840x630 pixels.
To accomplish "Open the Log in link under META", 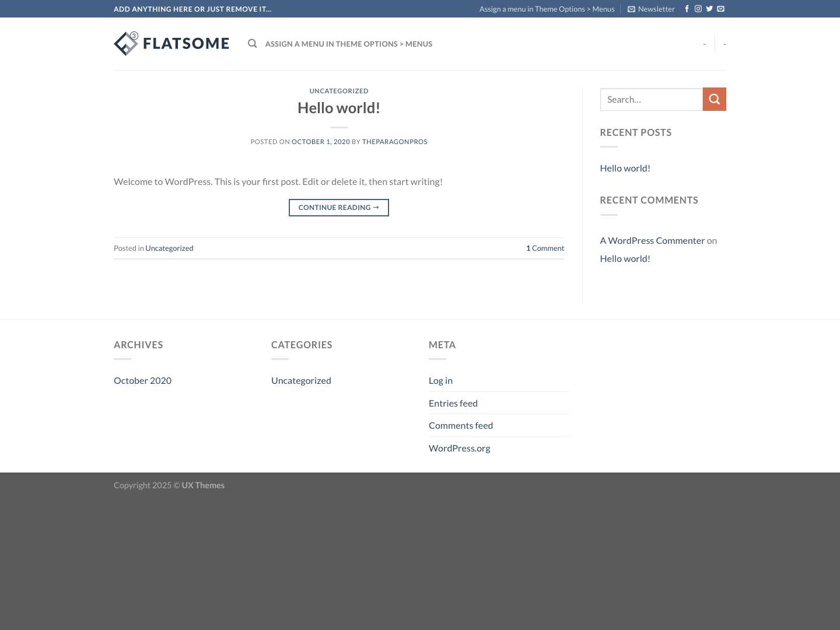I will 440,380.
